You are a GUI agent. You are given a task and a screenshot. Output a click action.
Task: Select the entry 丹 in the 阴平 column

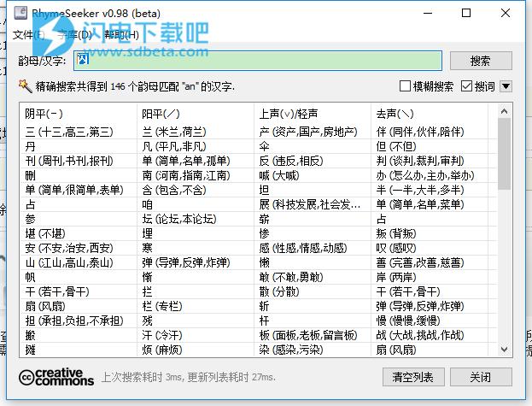point(30,146)
